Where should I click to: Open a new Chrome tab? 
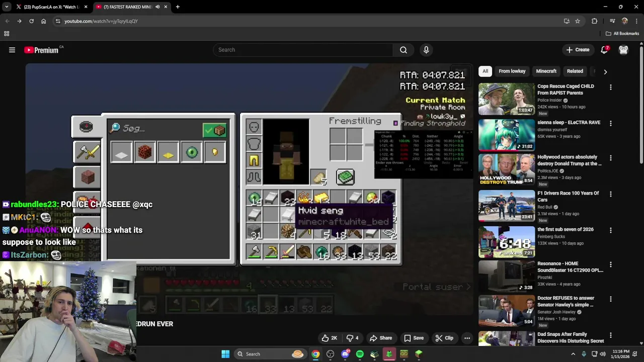point(178,7)
